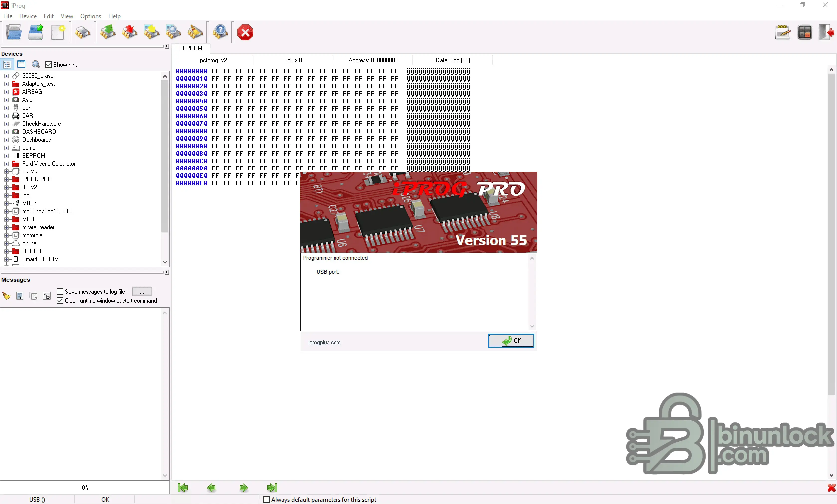Expand the DASHBOARD tree node
Viewport: 837px width, 504px height.
point(6,131)
